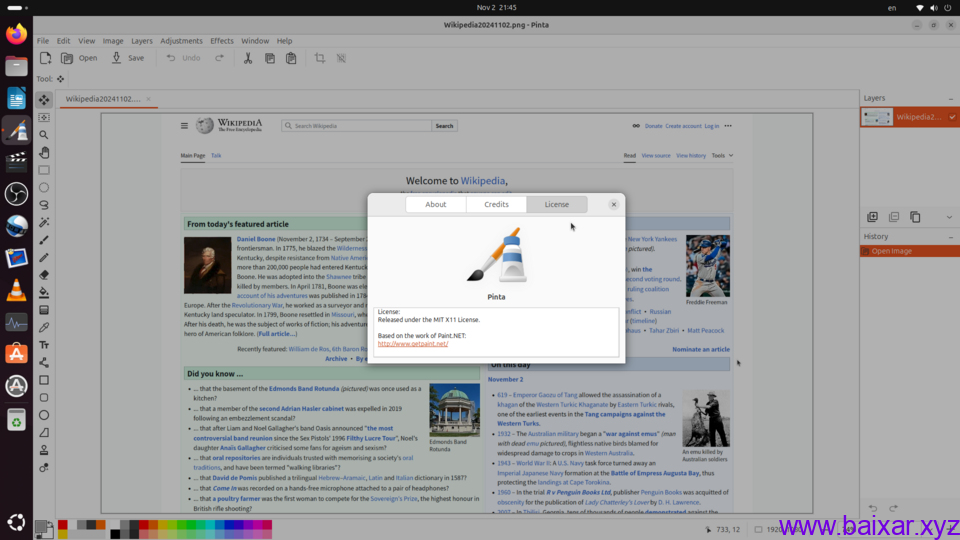Select the Magic Wand tool

44,222
